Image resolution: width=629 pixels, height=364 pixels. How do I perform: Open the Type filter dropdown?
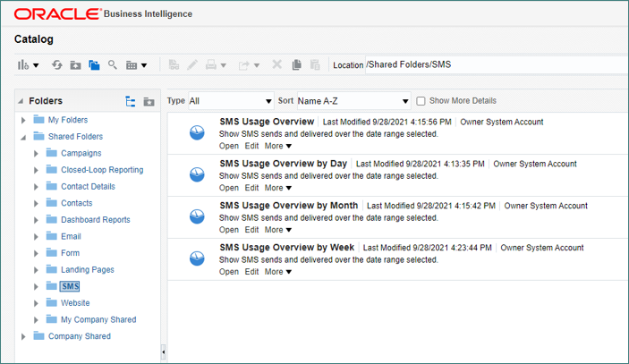click(x=230, y=101)
